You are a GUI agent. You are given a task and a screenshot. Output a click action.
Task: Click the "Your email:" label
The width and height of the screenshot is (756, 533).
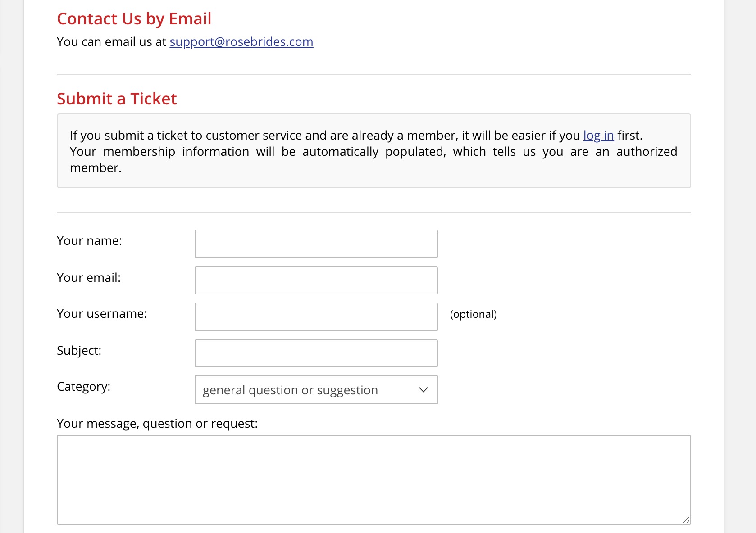pyautogui.click(x=89, y=278)
